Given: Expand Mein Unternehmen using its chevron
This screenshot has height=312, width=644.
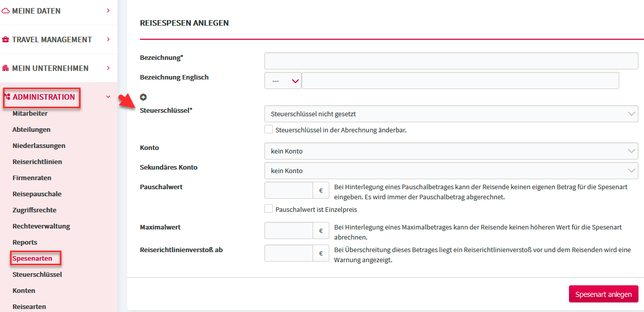Looking at the screenshot, I should click(x=108, y=68).
